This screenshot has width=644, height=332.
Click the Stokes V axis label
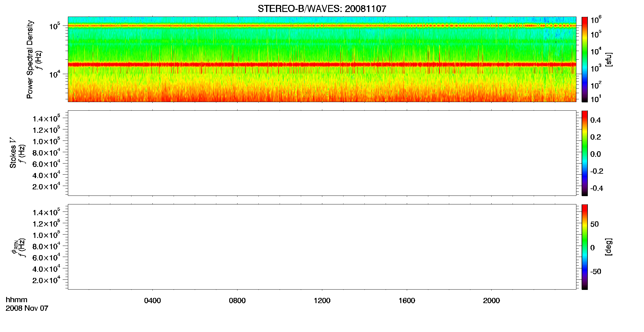13,153
